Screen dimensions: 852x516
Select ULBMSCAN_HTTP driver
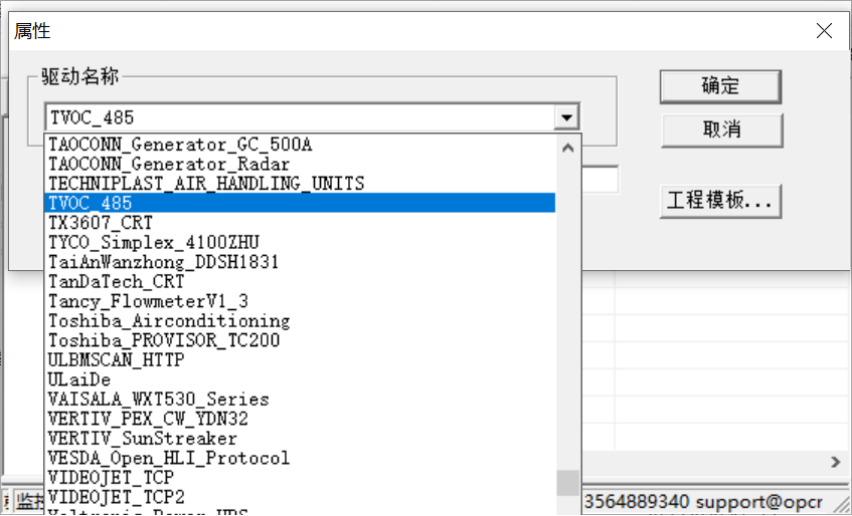coord(300,360)
